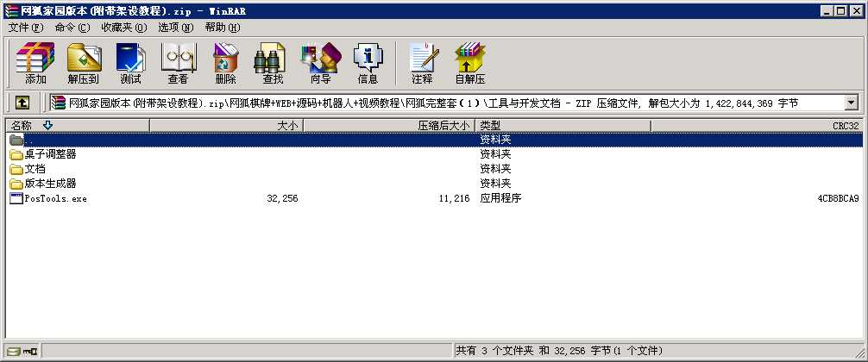Sort by 大小 column header
This screenshot has width=868, height=362.
[226, 126]
